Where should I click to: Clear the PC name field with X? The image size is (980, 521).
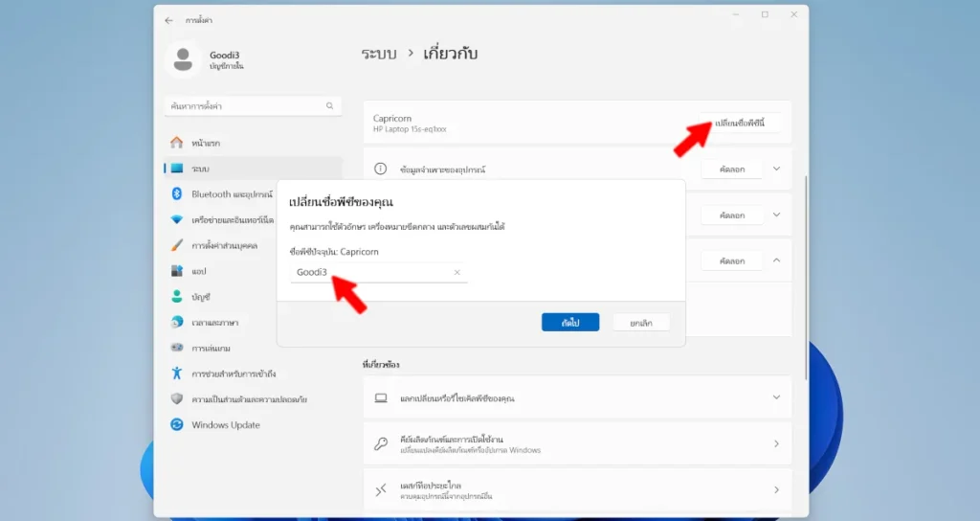pyautogui.click(x=457, y=273)
